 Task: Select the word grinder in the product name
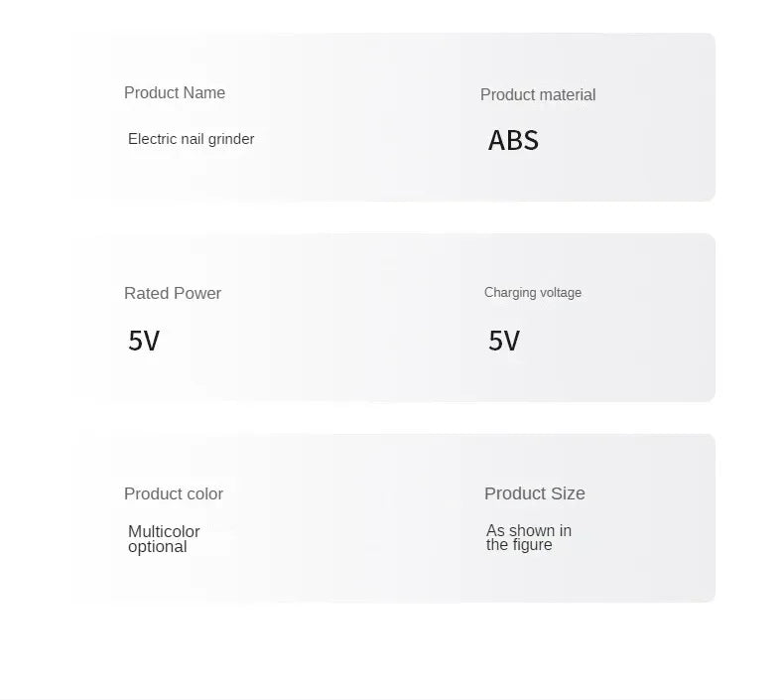click(232, 139)
